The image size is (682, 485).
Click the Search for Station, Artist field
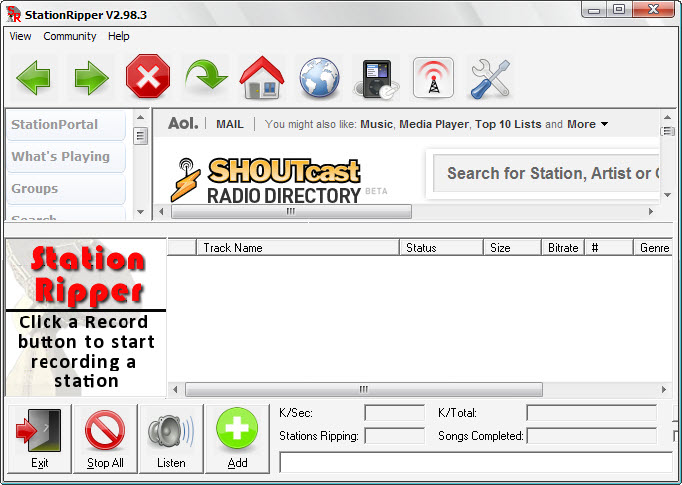click(x=546, y=173)
